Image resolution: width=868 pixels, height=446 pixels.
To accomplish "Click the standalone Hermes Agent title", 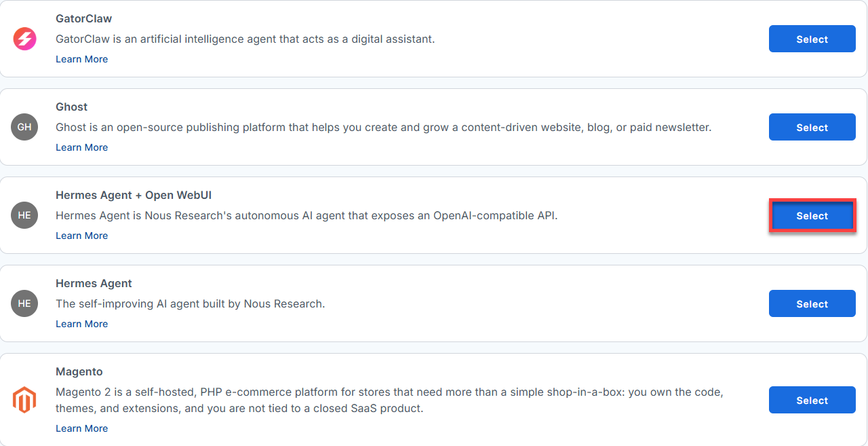I will coord(94,283).
